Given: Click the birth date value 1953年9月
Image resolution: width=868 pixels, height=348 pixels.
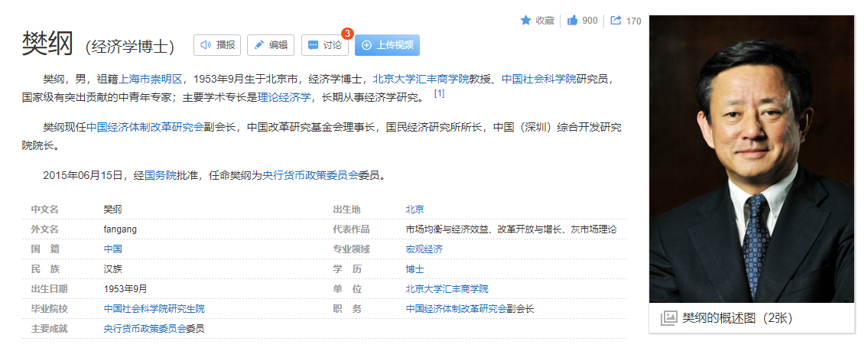Looking at the screenshot, I should tap(125, 289).
